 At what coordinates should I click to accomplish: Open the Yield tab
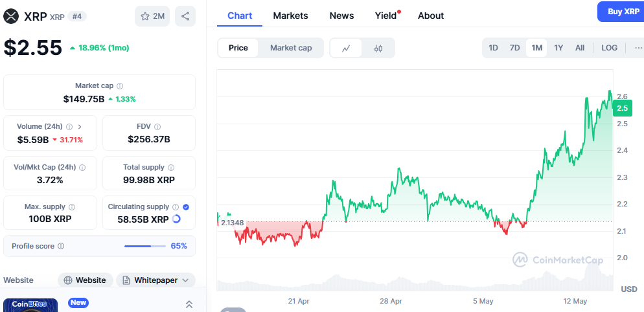pyautogui.click(x=385, y=16)
